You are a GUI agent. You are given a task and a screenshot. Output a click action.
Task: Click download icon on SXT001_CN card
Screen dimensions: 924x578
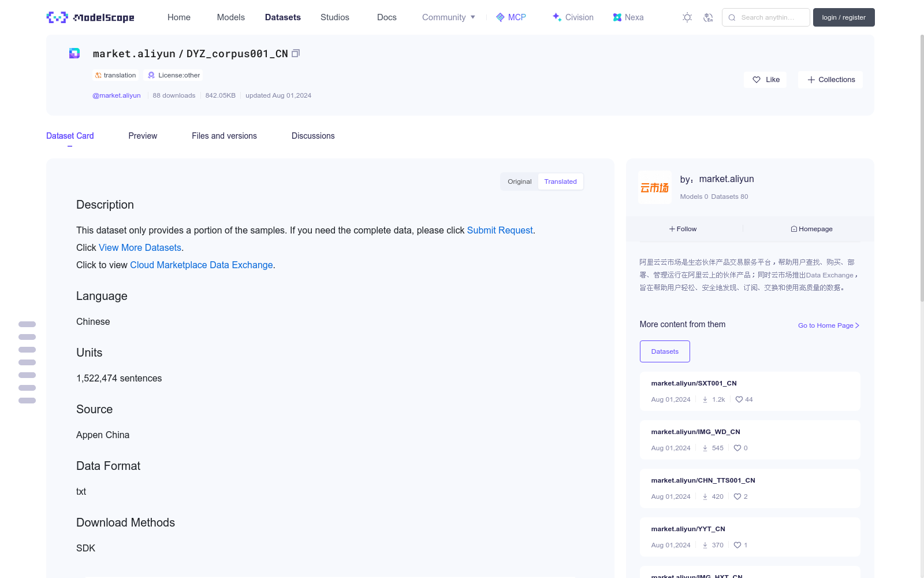705,399
